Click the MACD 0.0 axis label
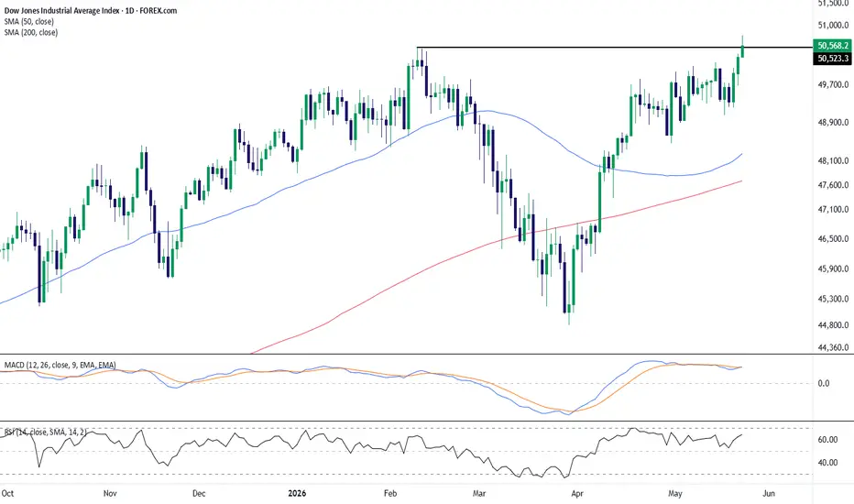This screenshot has width=854, height=504. tap(824, 383)
